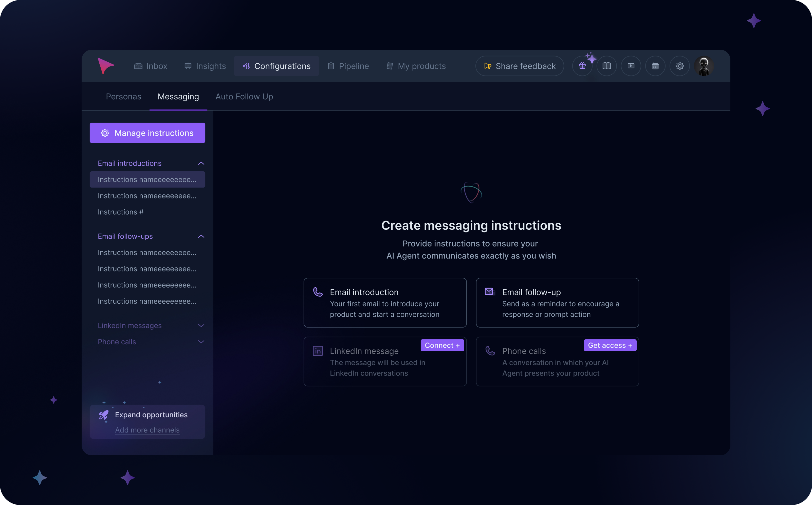Open the gift rewards icon in the top bar
This screenshot has width=812, height=505.
tap(582, 66)
